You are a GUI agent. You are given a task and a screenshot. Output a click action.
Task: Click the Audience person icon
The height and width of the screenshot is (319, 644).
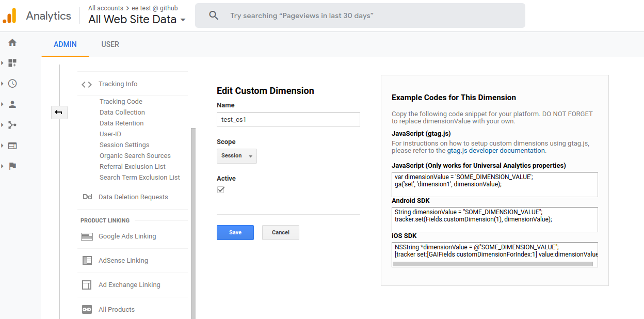(12, 104)
